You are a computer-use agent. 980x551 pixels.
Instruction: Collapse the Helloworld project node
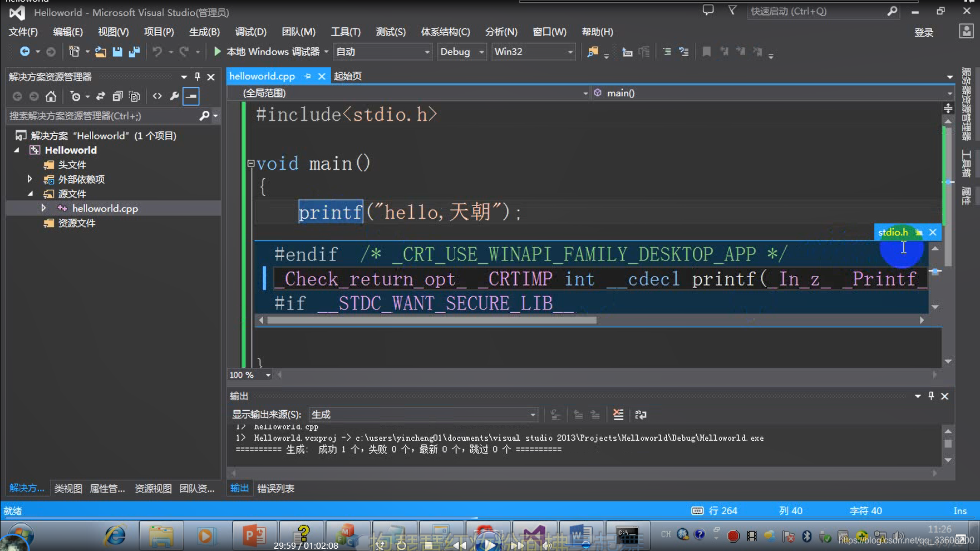tap(17, 150)
